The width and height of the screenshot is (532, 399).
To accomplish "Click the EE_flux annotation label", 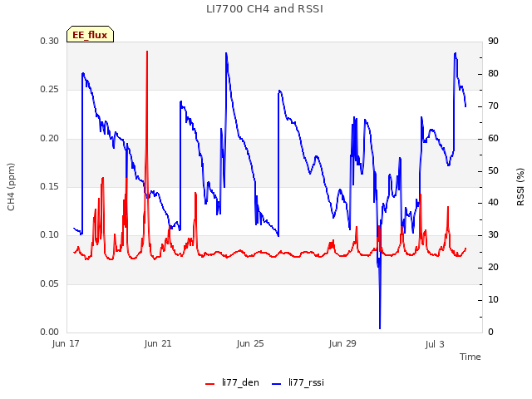I will (x=90, y=35).
